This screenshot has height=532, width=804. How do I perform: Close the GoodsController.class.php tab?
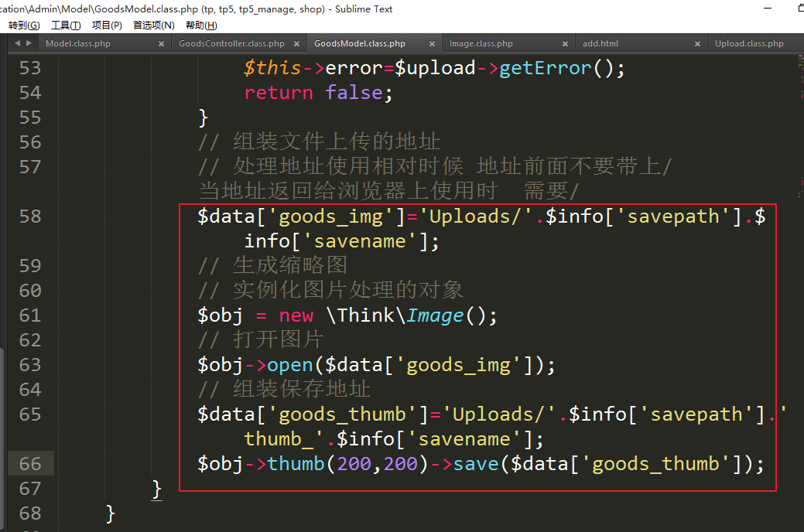pos(296,44)
